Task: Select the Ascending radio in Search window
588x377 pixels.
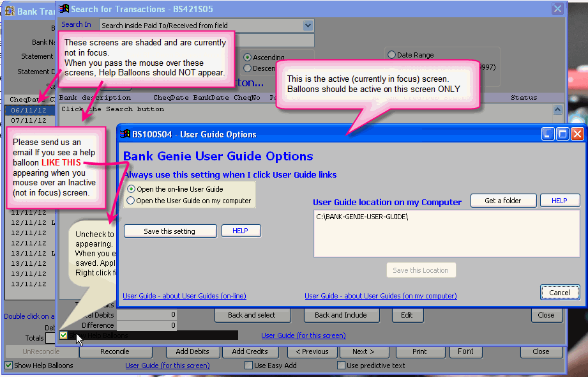Action: point(247,58)
